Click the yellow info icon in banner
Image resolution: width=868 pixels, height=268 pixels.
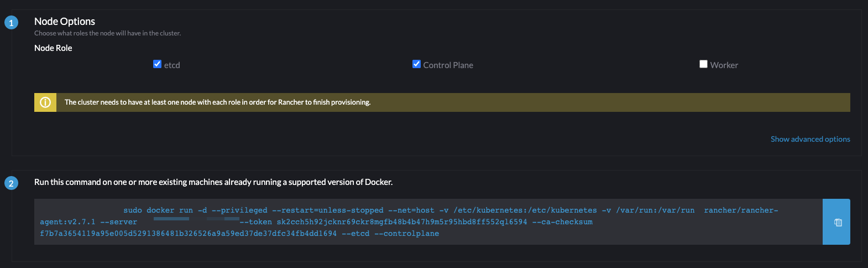pos(45,102)
